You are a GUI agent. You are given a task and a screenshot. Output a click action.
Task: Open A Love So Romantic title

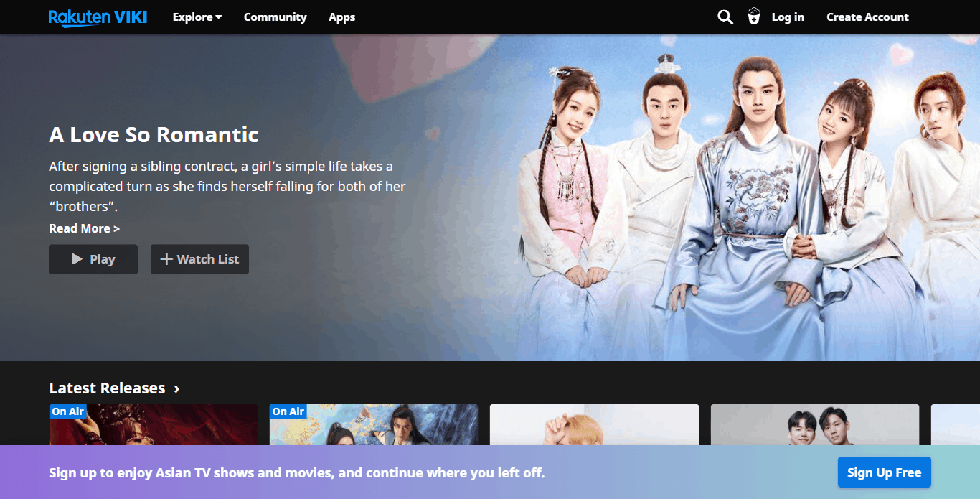pyautogui.click(x=154, y=134)
